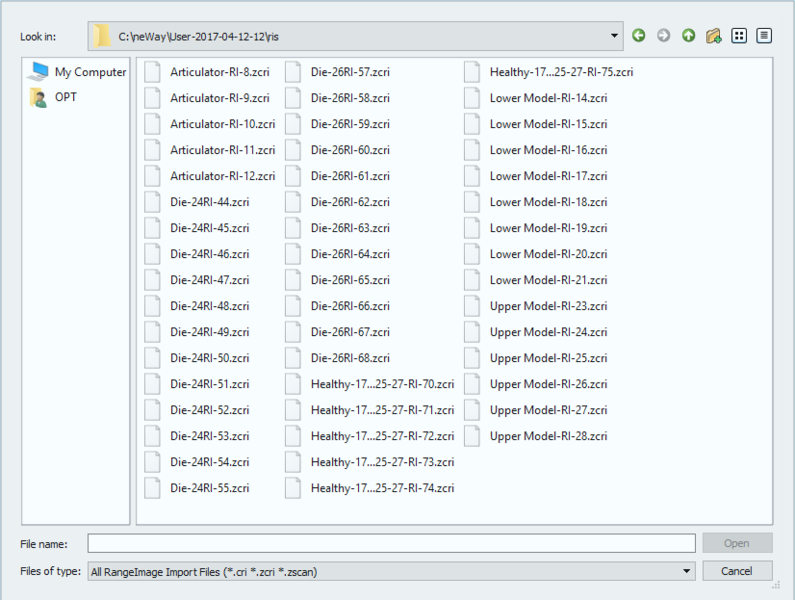
Task: Switch to list view icon
Action: point(739,36)
